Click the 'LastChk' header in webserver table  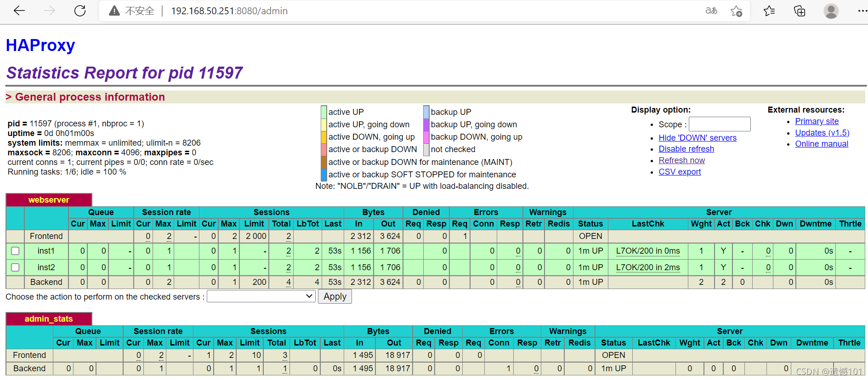pos(648,224)
